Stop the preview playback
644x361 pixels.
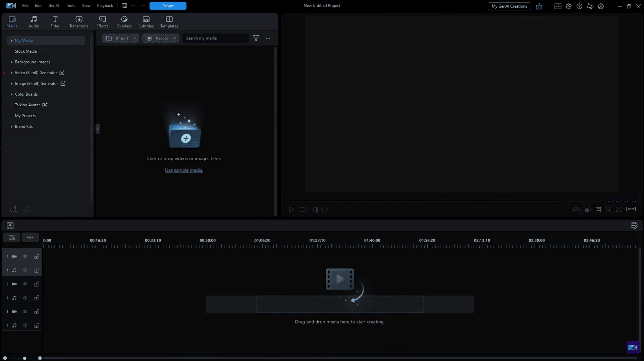click(x=303, y=210)
